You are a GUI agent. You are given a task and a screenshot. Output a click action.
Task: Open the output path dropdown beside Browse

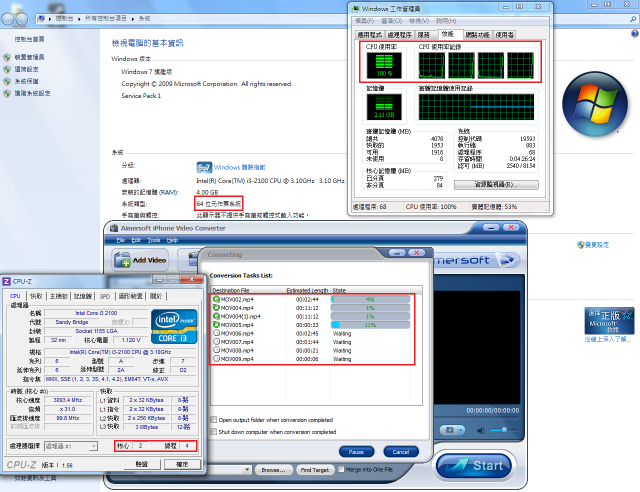247,470
